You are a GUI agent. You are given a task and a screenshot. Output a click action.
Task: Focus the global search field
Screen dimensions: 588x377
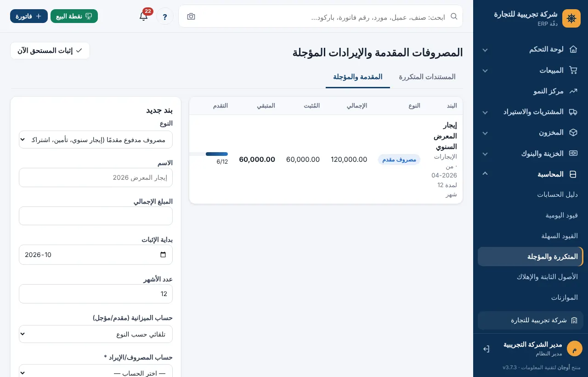pos(321,17)
